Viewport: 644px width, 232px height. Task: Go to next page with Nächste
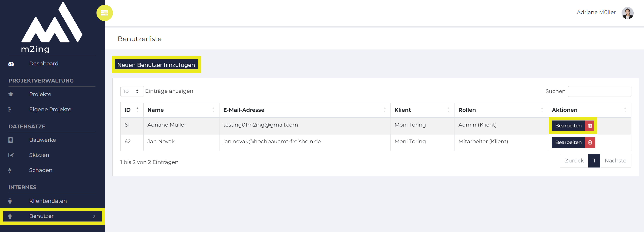coord(615,161)
